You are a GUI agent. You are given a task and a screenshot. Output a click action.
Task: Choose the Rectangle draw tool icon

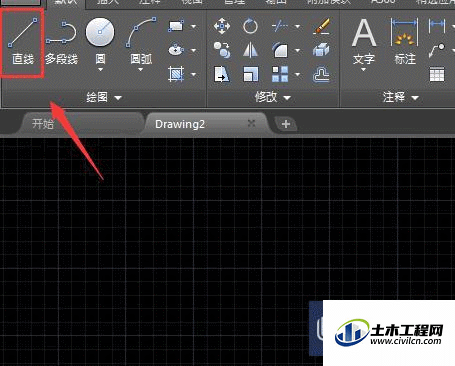(176, 26)
